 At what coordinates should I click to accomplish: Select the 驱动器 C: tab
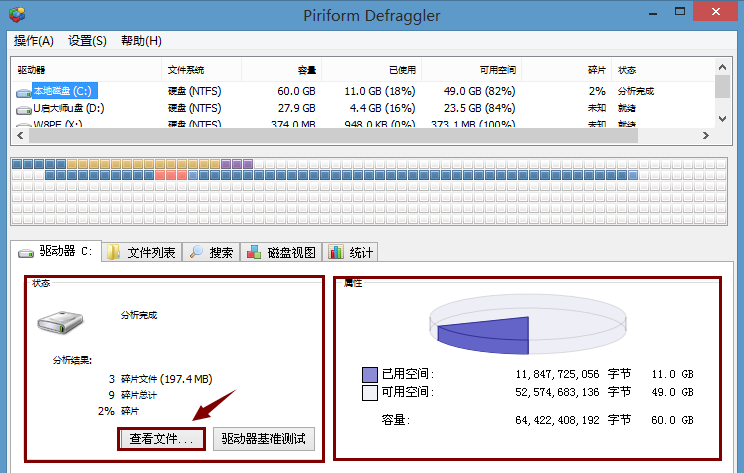tap(56, 251)
